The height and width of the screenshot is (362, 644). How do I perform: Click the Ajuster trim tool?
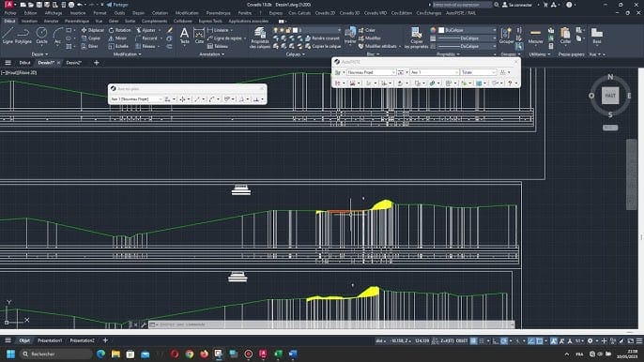(x=146, y=30)
